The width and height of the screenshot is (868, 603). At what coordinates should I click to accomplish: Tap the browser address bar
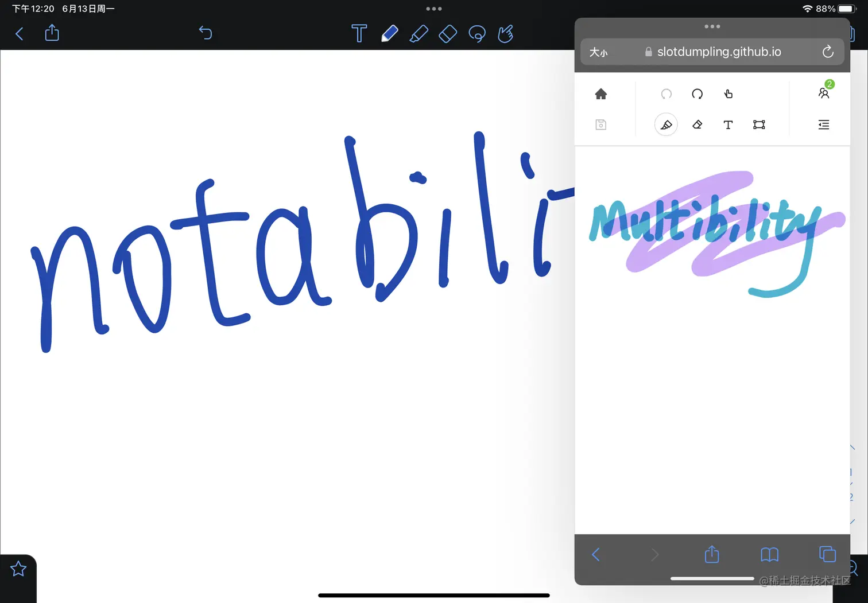tap(719, 52)
